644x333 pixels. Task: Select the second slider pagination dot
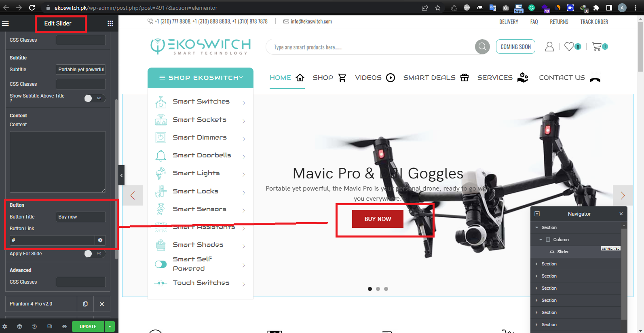378,289
